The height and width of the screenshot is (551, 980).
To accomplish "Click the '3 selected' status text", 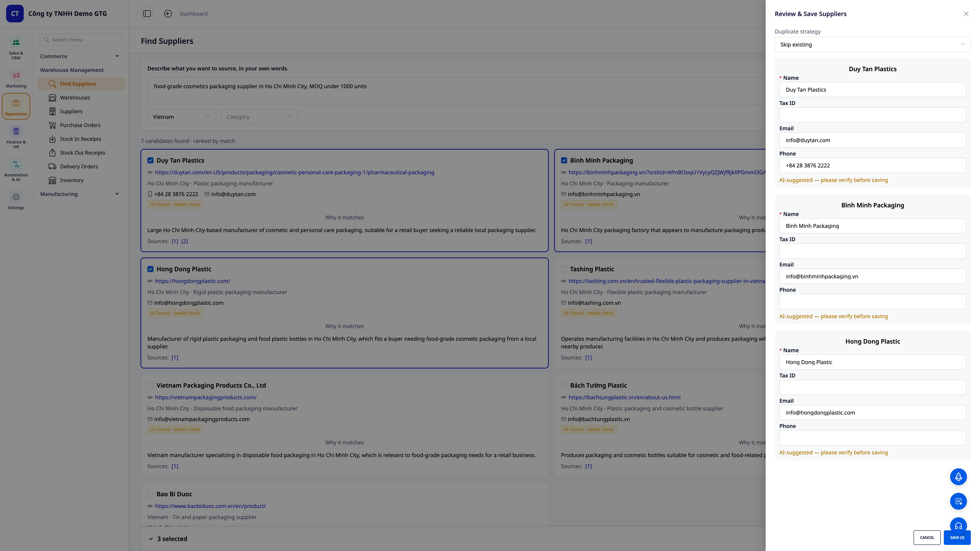I will 172,539.
